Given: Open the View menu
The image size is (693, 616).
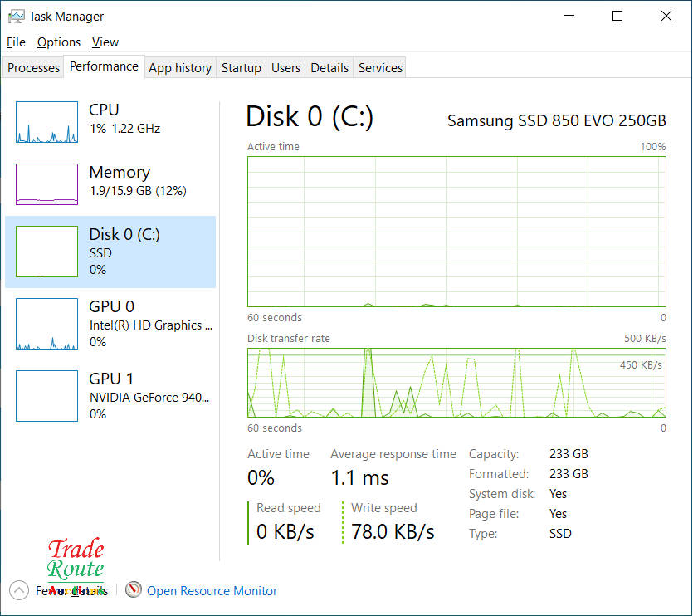Looking at the screenshot, I should 105,42.
